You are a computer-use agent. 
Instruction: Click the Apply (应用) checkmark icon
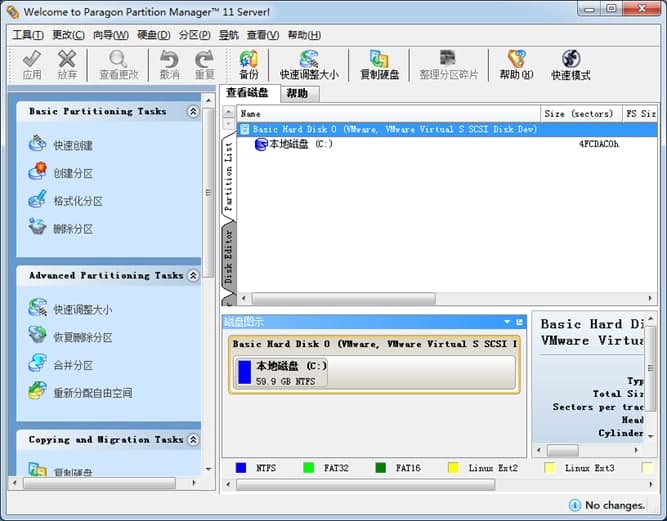coord(32,59)
